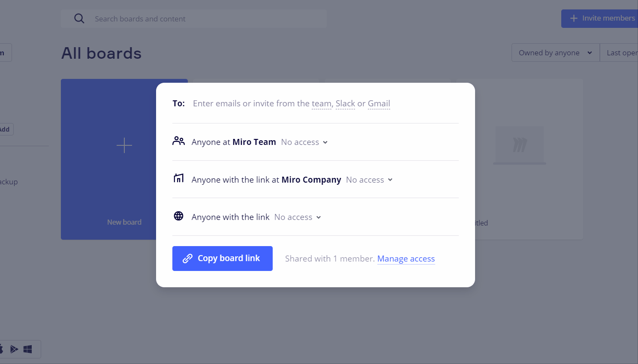Screen dimensions: 638x364
Task: Choose the 'team' invite link
Action: pos(321,104)
